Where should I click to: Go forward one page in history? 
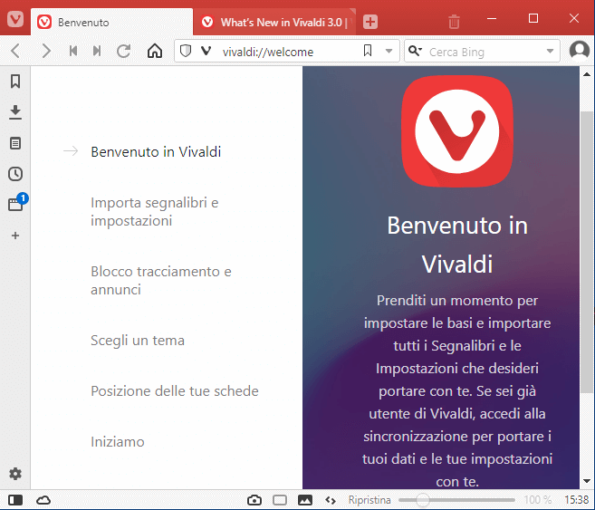click(x=46, y=51)
